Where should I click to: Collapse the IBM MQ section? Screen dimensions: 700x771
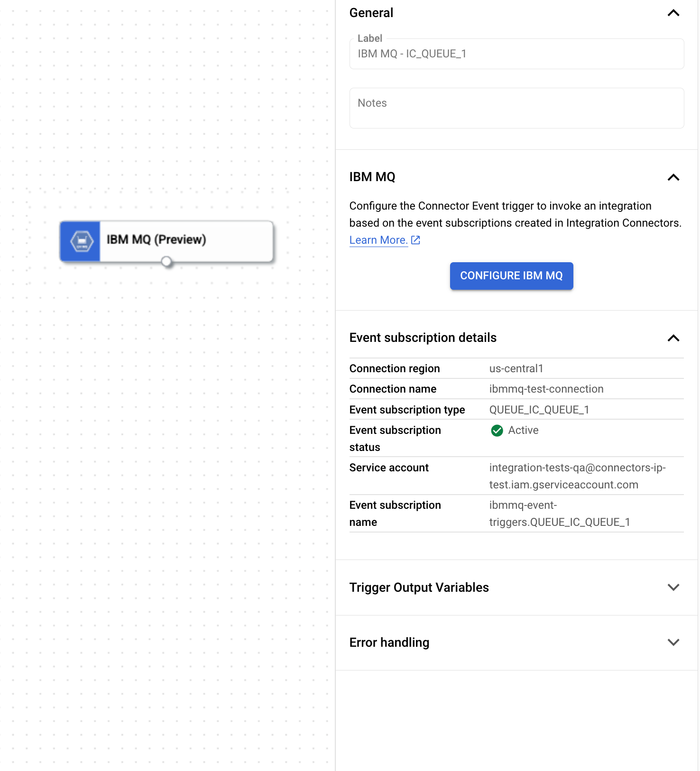click(x=673, y=177)
